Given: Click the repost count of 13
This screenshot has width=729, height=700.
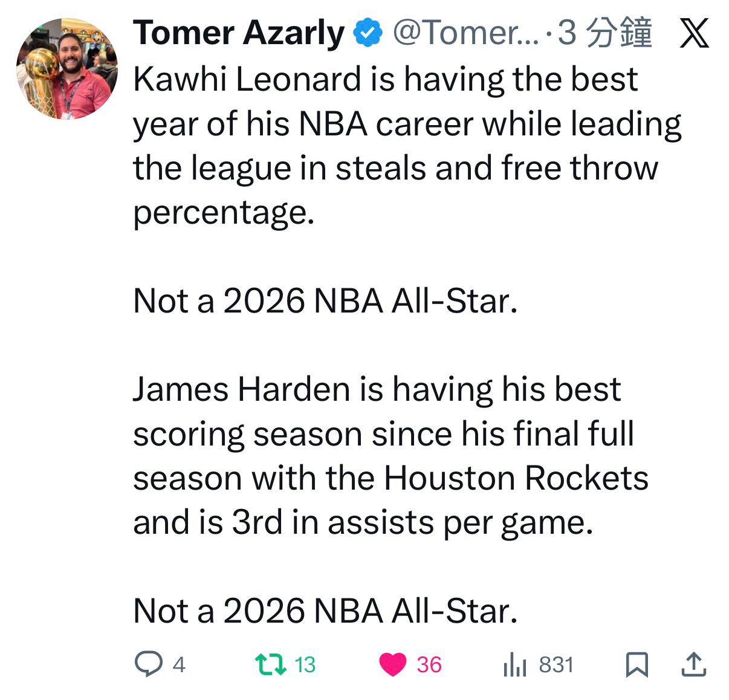Looking at the screenshot, I should 305,665.
